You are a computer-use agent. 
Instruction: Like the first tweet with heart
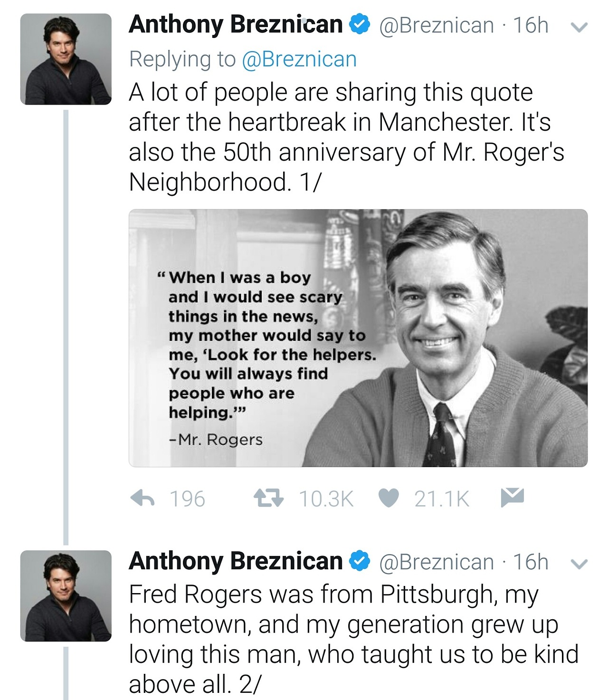389,498
